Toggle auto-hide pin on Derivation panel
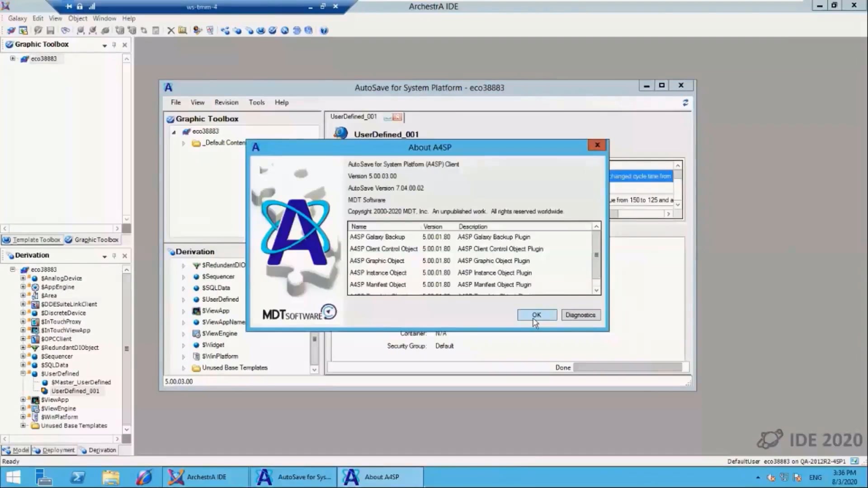Viewport: 868px width, 488px height. [x=114, y=256]
